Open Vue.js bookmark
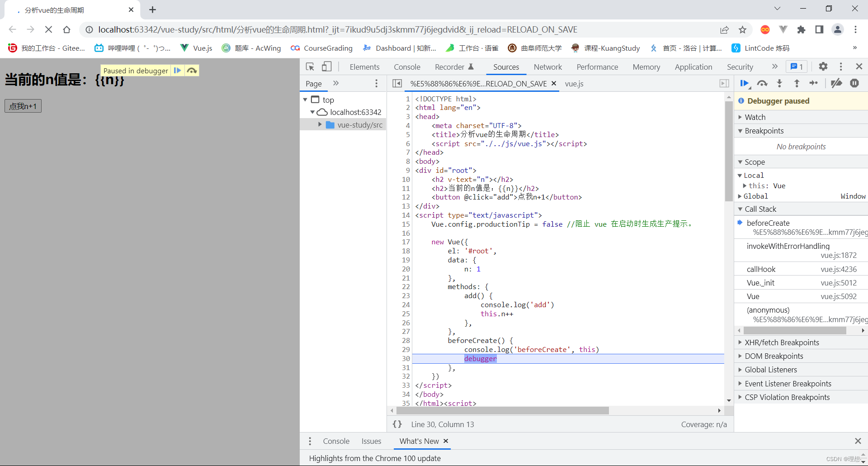868x466 pixels. click(x=196, y=48)
